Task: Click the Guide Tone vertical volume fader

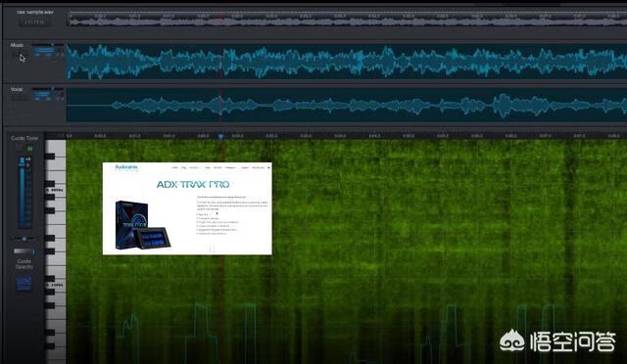Action: click(x=22, y=193)
